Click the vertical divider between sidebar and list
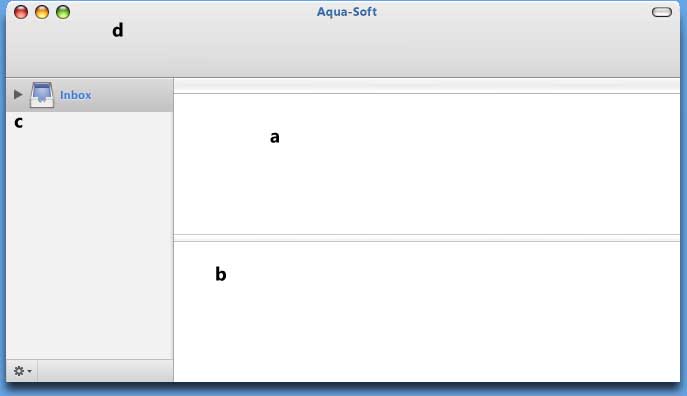687x396 pixels. (174, 230)
